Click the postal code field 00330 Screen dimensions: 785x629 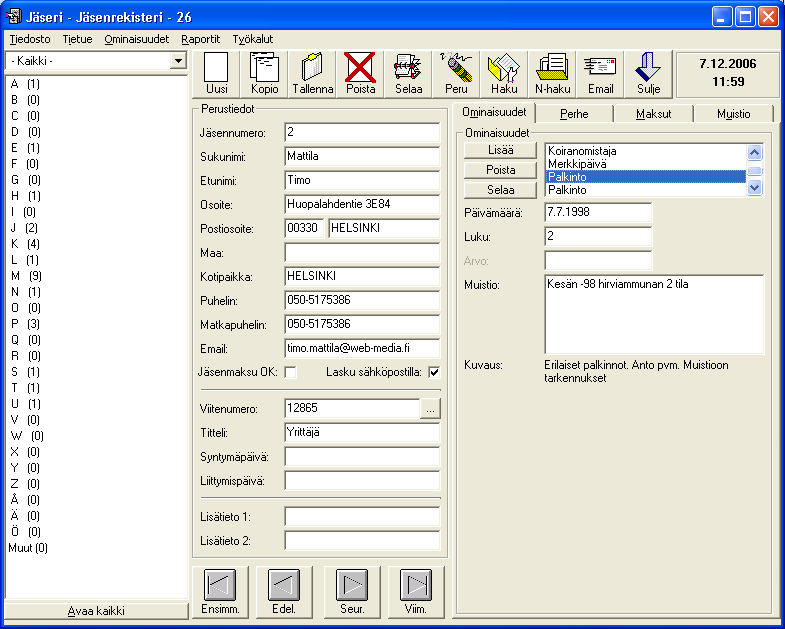pos(304,228)
